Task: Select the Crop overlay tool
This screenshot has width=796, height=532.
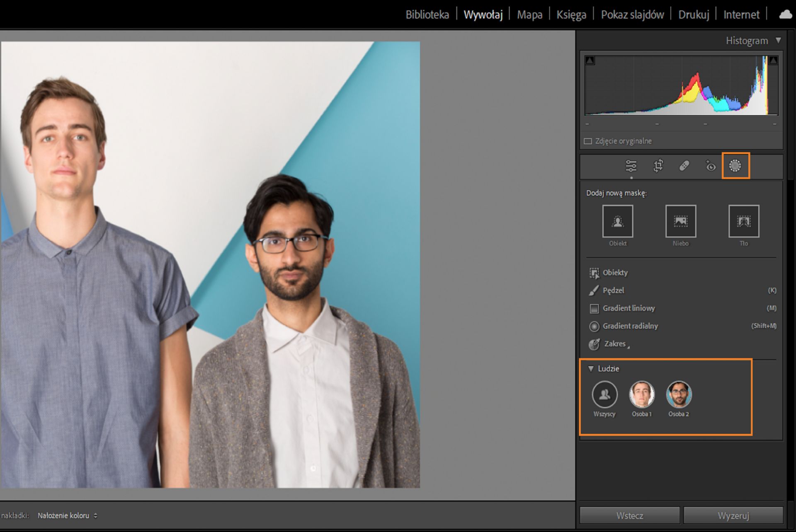Action: pyautogui.click(x=658, y=166)
